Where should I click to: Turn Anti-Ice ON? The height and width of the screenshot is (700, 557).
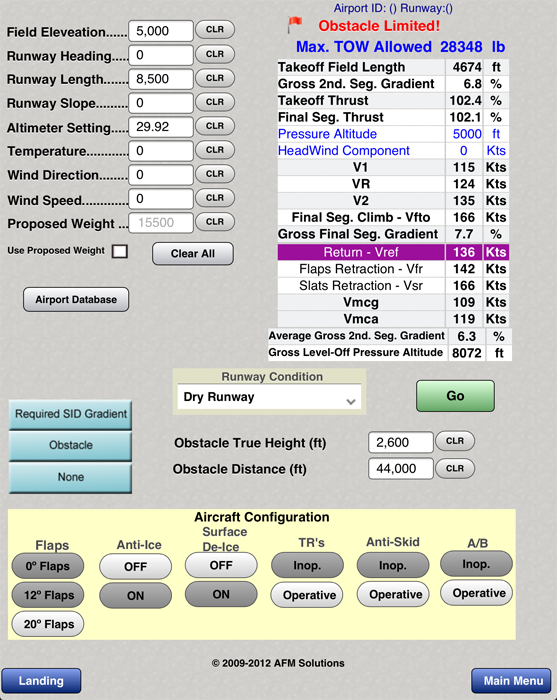135,596
